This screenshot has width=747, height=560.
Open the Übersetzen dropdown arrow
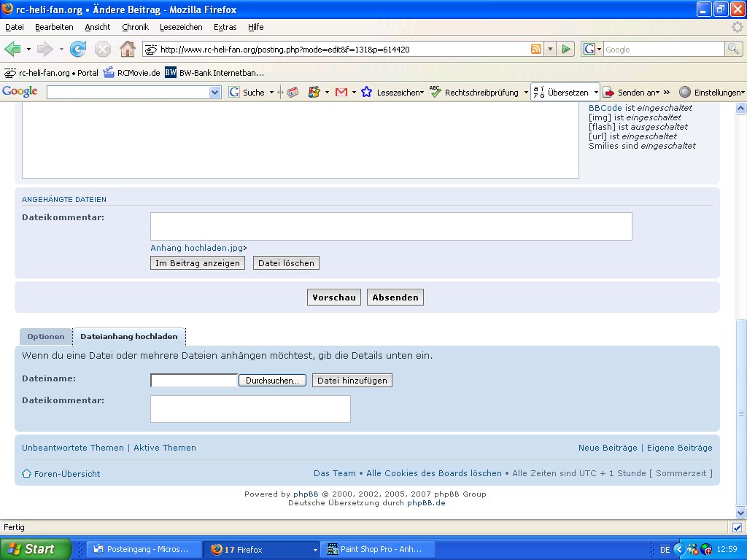tap(595, 93)
